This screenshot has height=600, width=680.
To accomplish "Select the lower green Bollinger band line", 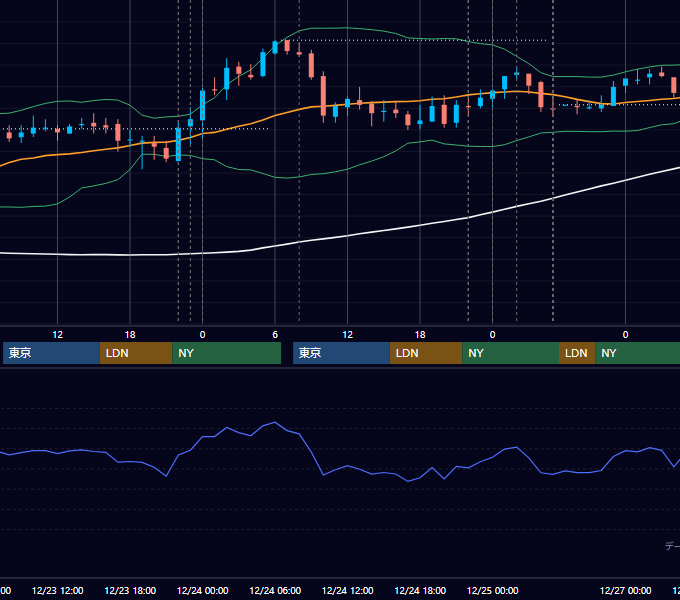I will pyautogui.click(x=347, y=170).
